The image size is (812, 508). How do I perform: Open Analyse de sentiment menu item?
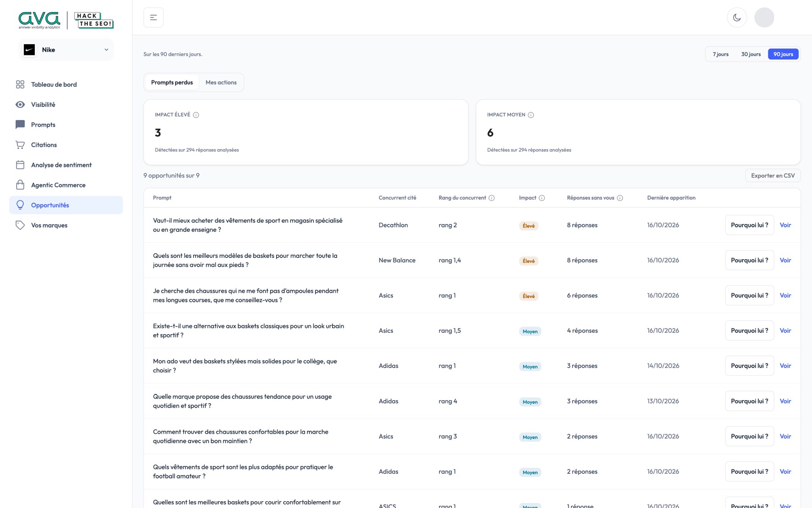66,165
